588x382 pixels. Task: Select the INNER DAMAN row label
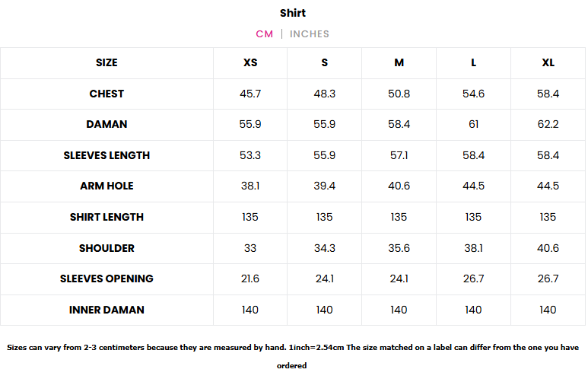pos(106,310)
